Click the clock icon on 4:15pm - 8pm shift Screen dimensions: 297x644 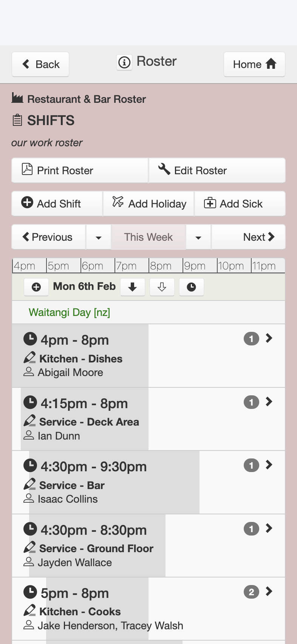pos(30,402)
